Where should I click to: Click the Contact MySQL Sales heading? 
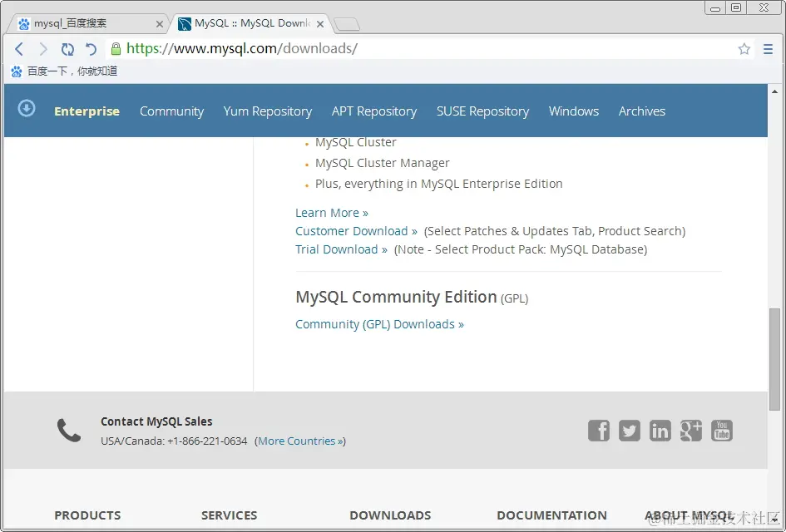(156, 421)
